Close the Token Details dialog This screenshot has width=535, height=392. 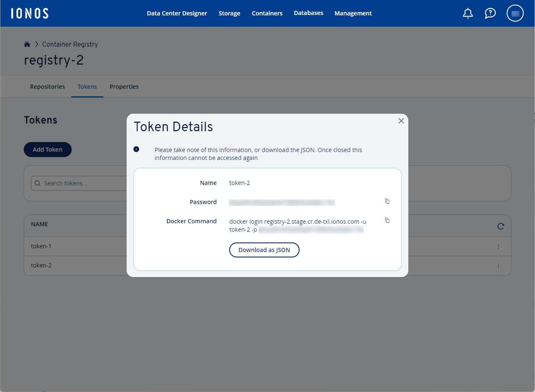(401, 121)
